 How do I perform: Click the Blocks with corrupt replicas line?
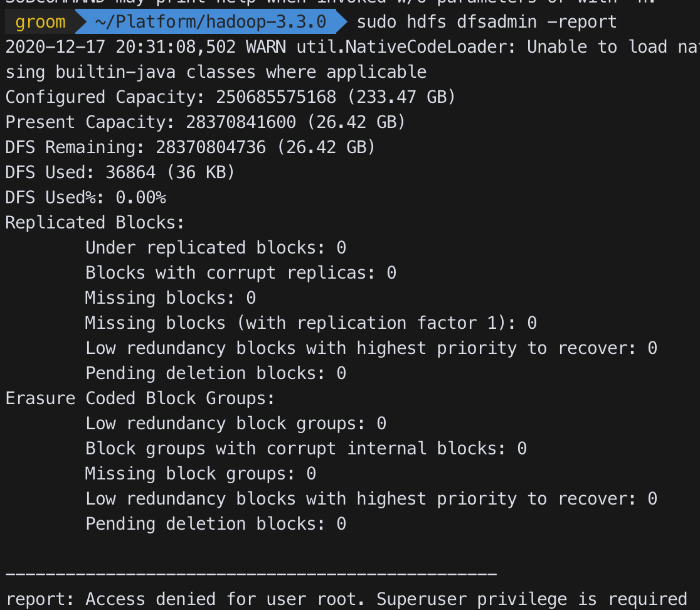pyautogui.click(x=241, y=272)
